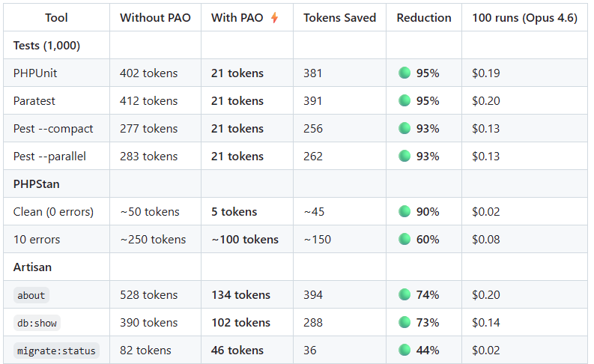Click the green circle in the Paratest row
This screenshot has width=594, height=364.
(x=404, y=101)
